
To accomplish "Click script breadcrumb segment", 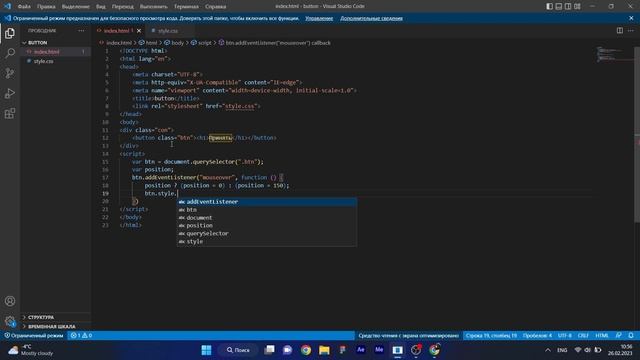I will [201, 43].
